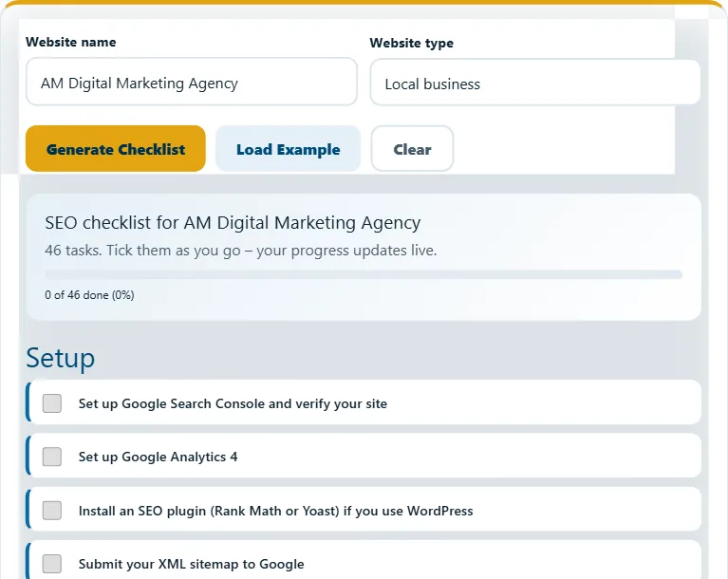
Task: Click the Website name input field
Action: (x=192, y=82)
